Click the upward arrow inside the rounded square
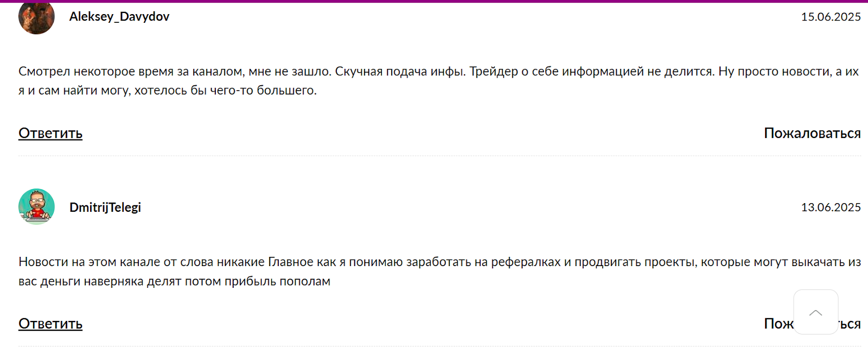Viewport: 868px width, 347px height. click(x=816, y=312)
